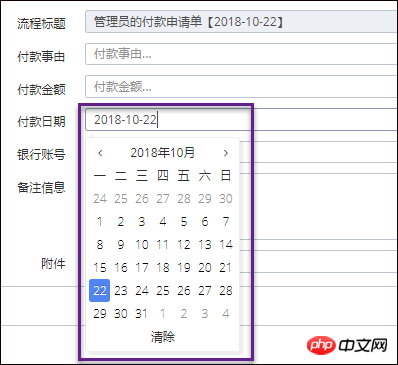398x365 pixels.
Task: Choose October 9 in calendar
Action: click(121, 245)
